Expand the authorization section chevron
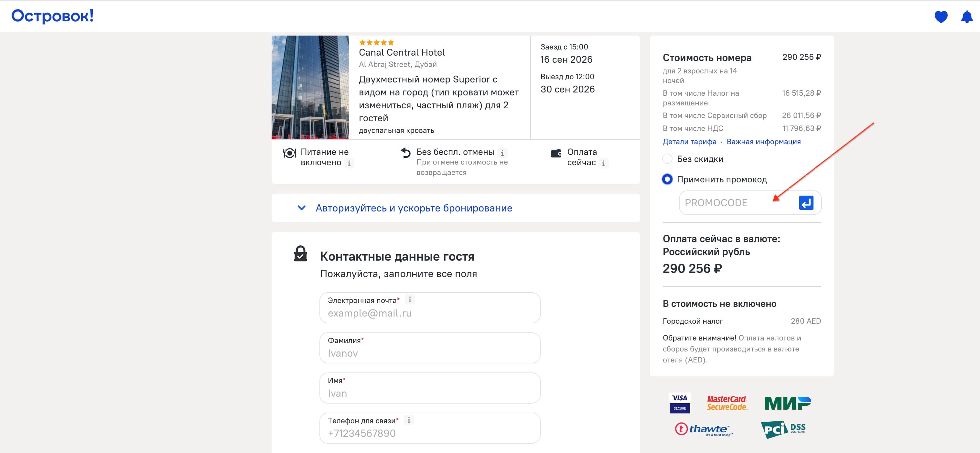This screenshot has width=980, height=453. [301, 208]
